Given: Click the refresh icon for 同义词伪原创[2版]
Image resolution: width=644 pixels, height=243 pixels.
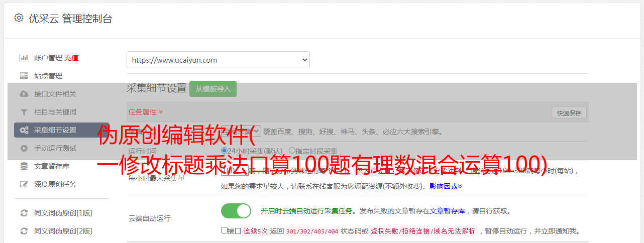Looking at the screenshot, I should coord(24,231).
